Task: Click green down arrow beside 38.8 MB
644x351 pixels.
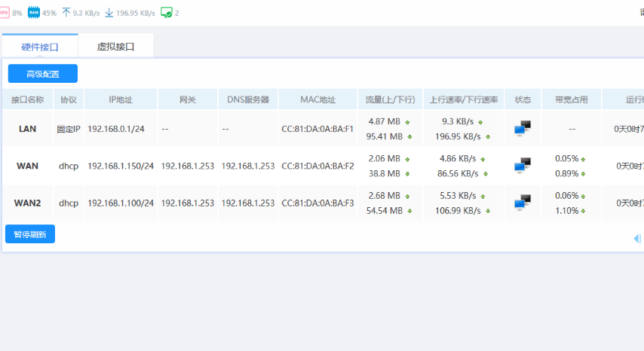Action: pyautogui.click(x=407, y=174)
